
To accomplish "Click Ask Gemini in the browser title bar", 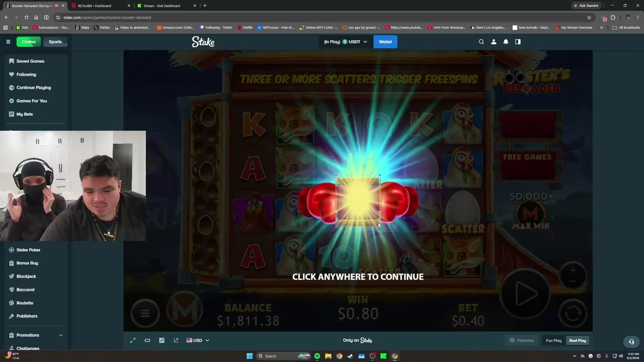I will (586, 6).
